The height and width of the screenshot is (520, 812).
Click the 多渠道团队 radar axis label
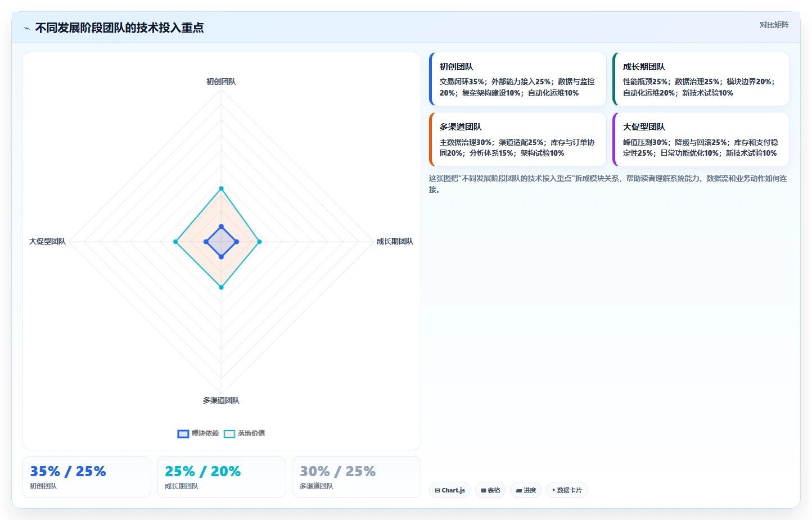(221, 400)
